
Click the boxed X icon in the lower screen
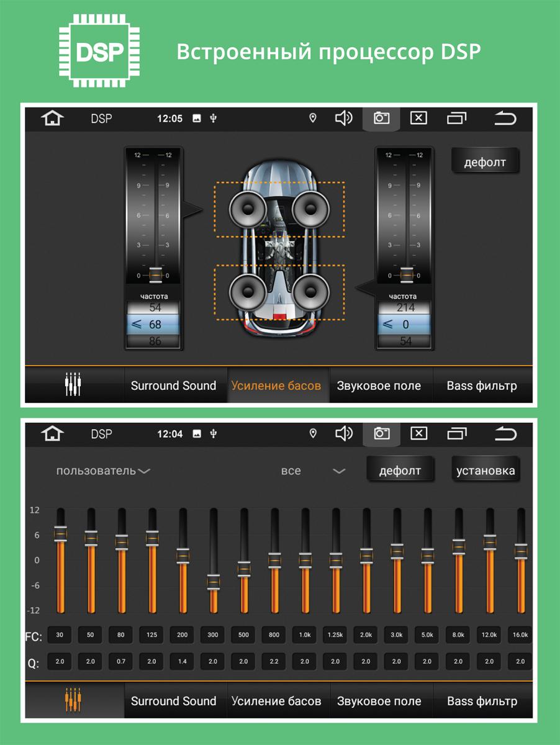point(419,433)
